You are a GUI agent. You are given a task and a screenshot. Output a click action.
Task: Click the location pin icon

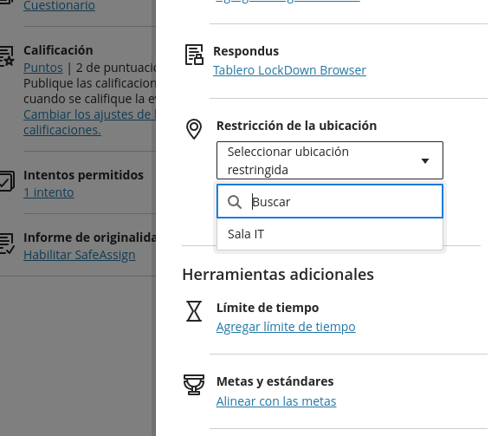[194, 129]
